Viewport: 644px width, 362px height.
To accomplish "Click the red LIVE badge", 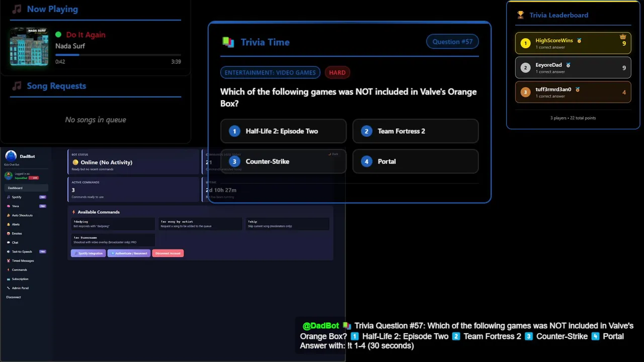I will click(x=34, y=178).
